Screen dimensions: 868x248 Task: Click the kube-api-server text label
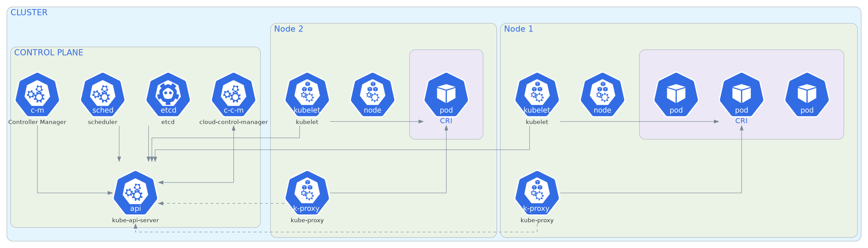pos(136,220)
